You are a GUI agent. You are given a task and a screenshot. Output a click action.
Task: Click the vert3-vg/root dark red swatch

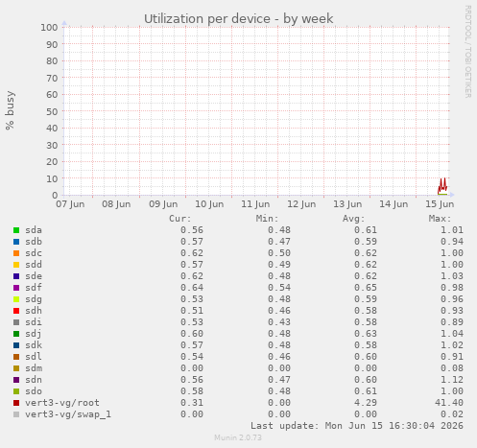pos(16,403)
